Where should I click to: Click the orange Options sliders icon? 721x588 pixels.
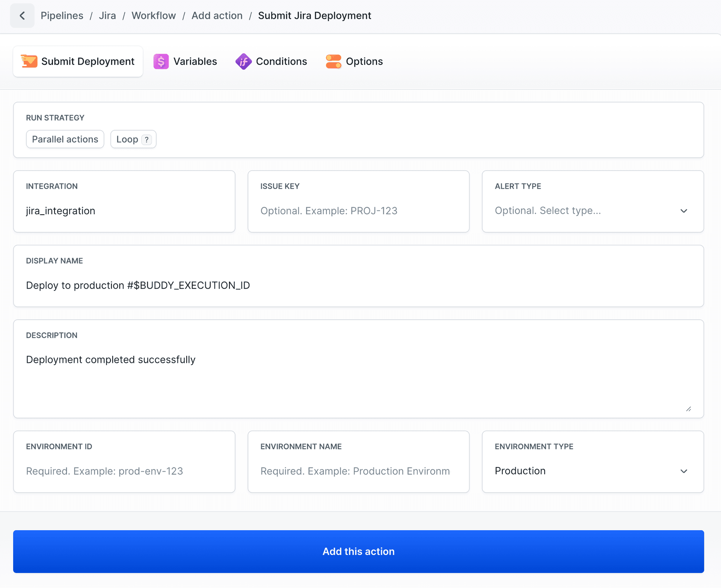[333, 61]
